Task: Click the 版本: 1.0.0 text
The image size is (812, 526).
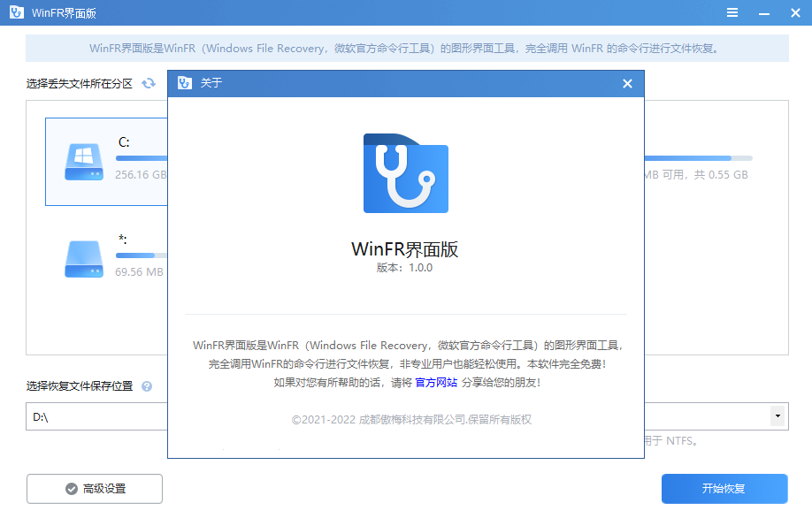Action: (x=404, y=268)
